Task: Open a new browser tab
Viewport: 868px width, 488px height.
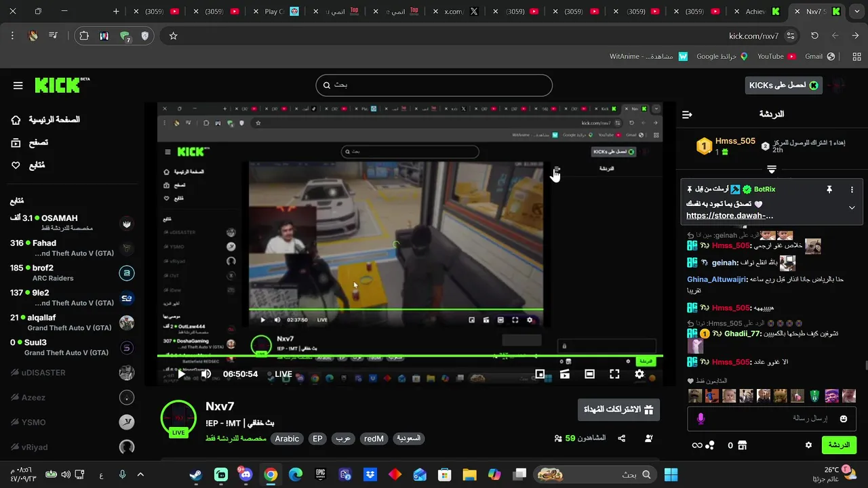Action: point(116,12)
